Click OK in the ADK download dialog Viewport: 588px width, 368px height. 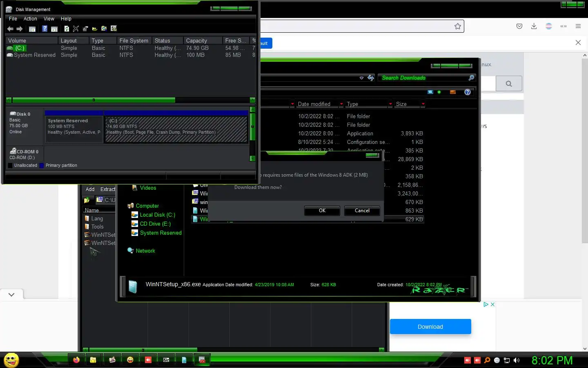(x=322, y=211)
